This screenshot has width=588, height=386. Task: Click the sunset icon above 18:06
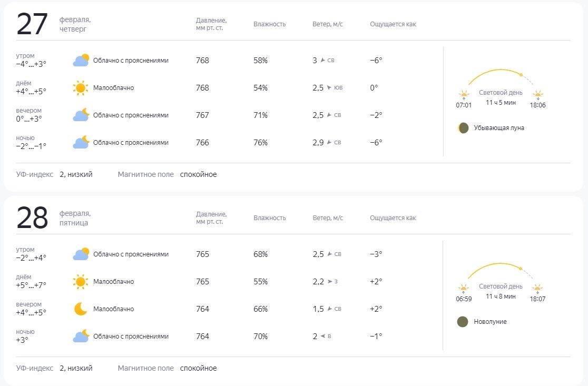pyautogui.click(x=537, y=95)
